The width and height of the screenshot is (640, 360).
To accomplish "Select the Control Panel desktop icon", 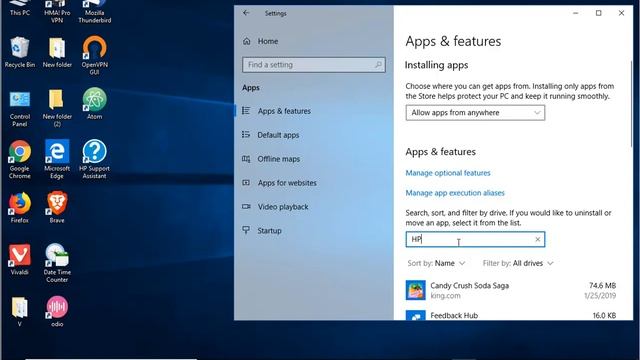I will [20, 108].
